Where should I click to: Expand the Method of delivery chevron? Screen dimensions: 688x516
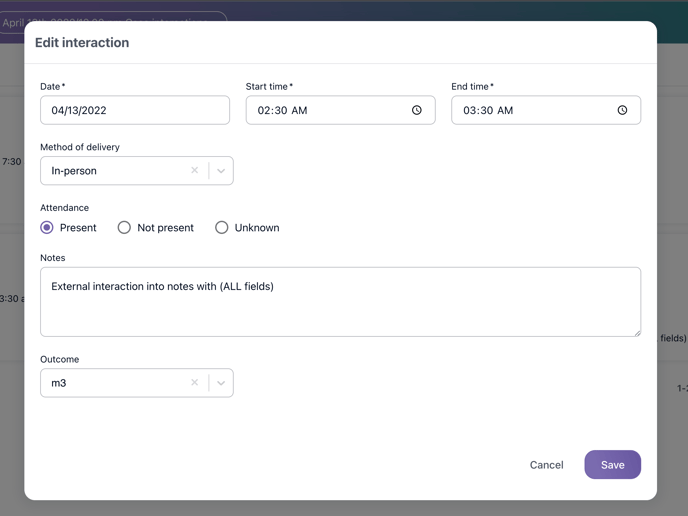[x=221, y=171]
